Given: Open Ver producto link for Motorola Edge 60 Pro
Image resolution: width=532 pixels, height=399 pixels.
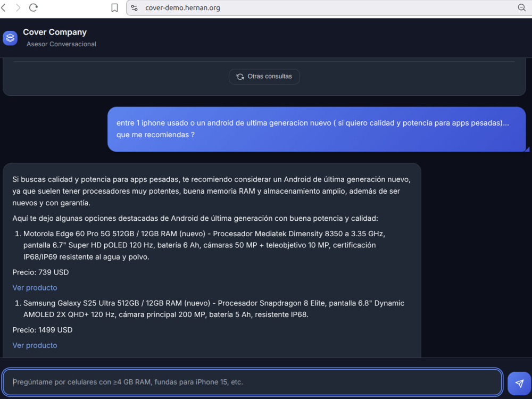Looking at the screenshot, I should click(x=35, y=288).
